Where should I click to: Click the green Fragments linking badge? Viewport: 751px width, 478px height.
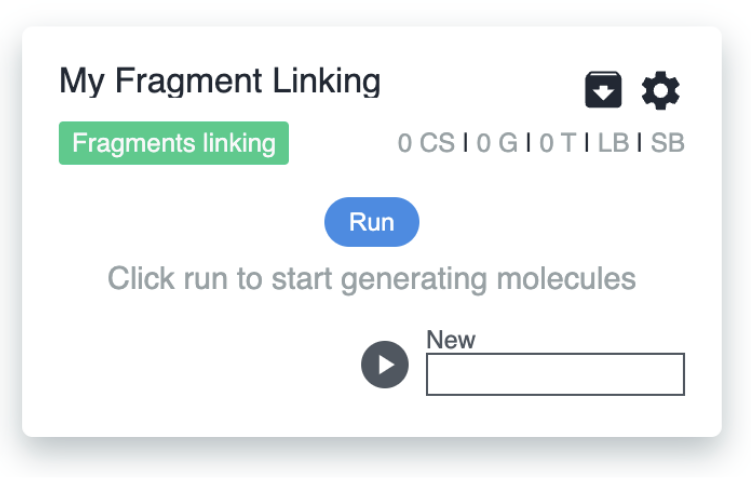pyautogui.click(x=174, y=143)
